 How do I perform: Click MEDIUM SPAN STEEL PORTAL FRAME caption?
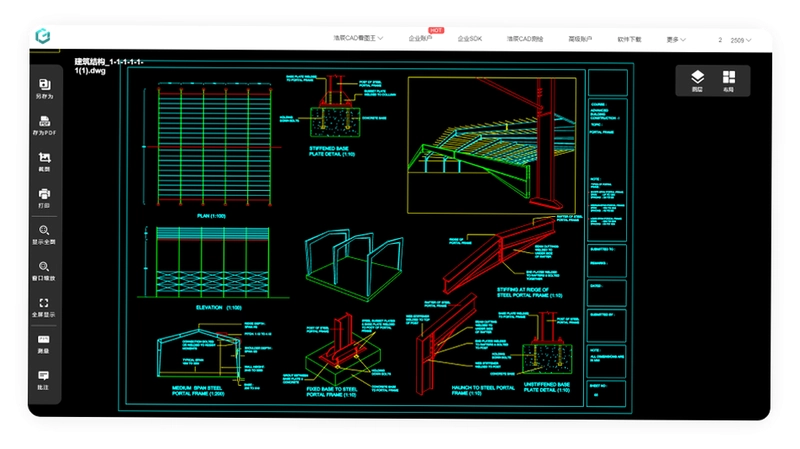(x=198, y=391)
